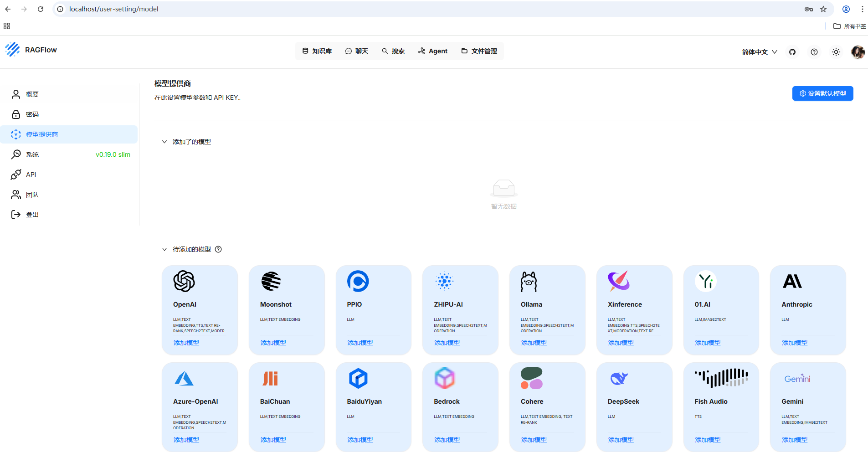Screen dimensions: 868x452
Task: Reload the page in the browser
Action: point(41,9)
